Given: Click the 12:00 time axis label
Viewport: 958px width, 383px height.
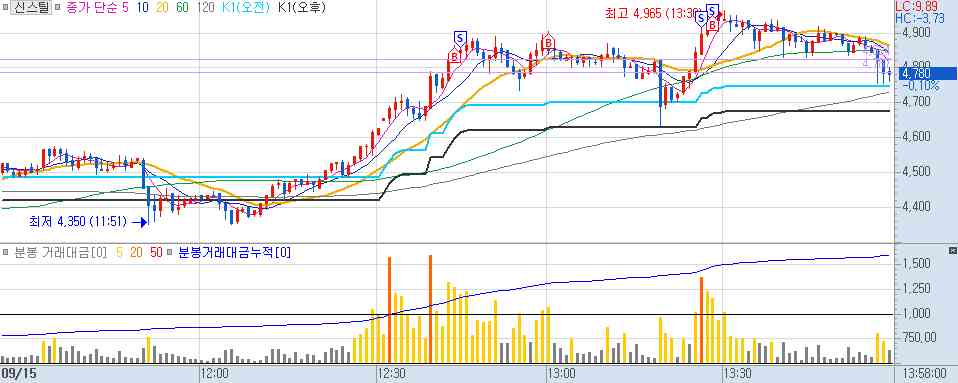Looking at the screenshot, I should tap(215, 373).
